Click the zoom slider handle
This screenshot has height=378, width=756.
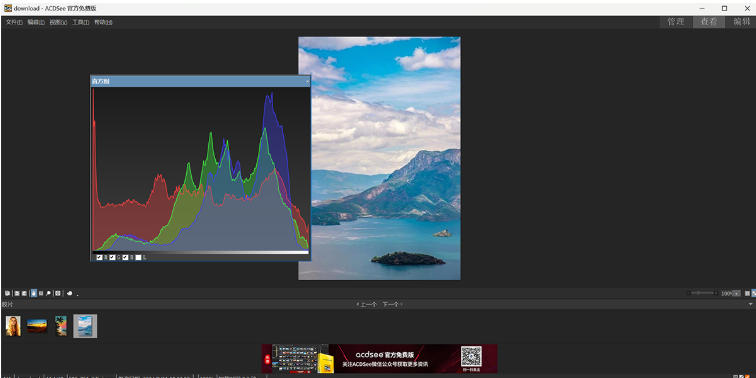click(698, 293)
